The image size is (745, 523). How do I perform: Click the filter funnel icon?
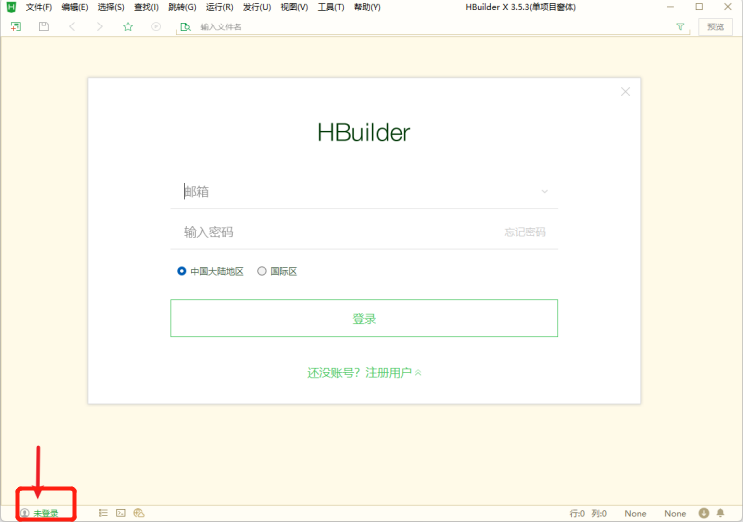coord(680,27)
